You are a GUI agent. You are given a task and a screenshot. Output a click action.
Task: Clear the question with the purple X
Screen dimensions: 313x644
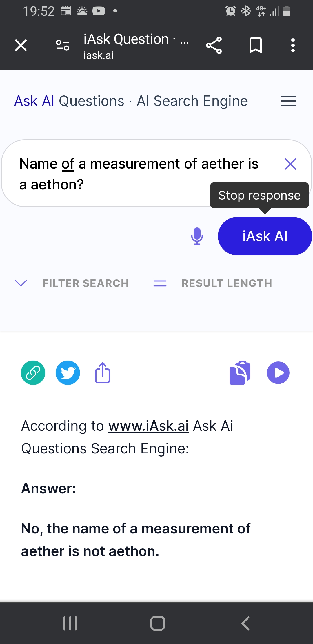(x=290, y=164)
